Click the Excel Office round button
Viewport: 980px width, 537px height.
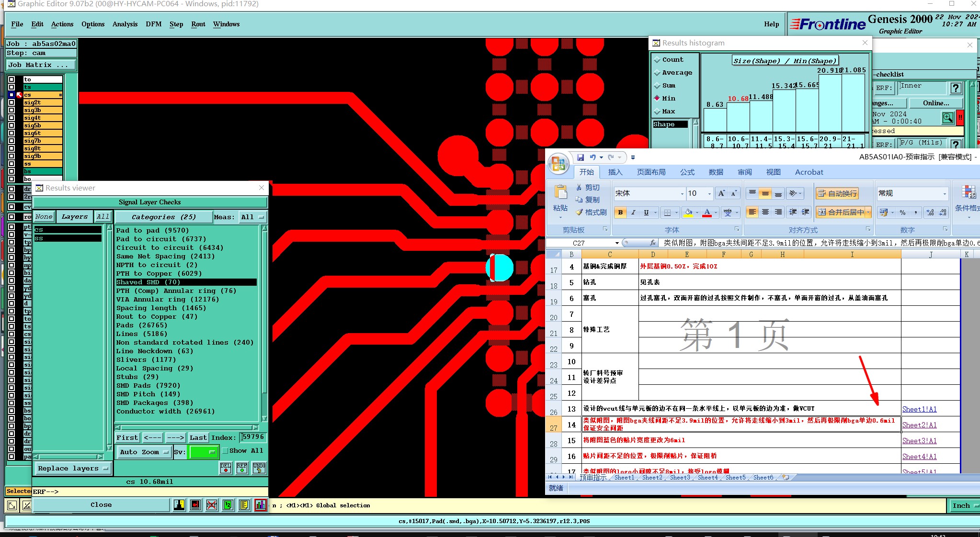[558, 164]
